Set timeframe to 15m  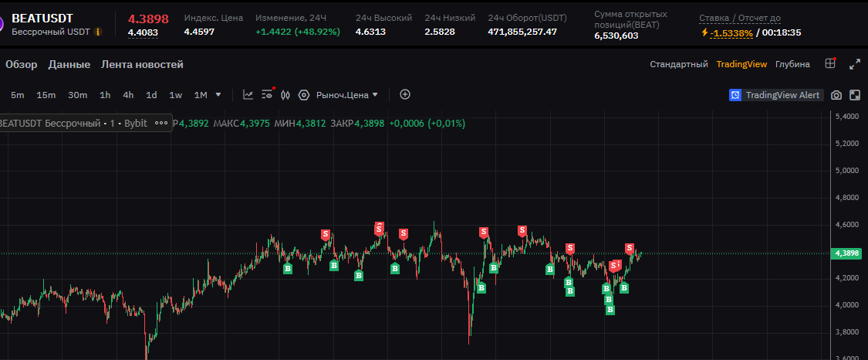(x=46, y=95)
